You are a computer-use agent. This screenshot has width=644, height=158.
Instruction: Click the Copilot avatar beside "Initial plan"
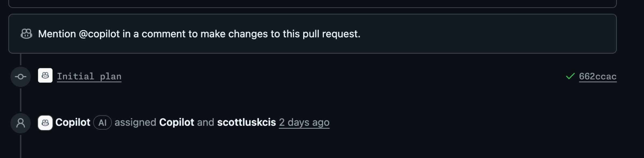(45, 76)
